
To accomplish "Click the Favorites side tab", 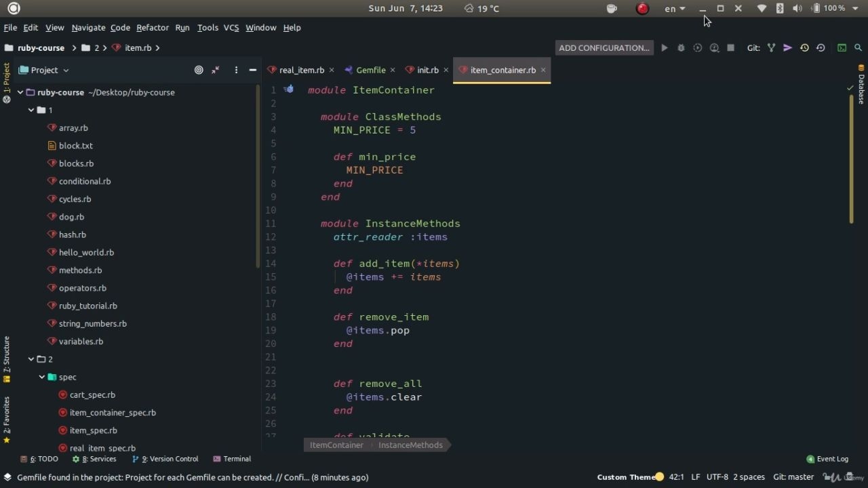I will (7, 420).
